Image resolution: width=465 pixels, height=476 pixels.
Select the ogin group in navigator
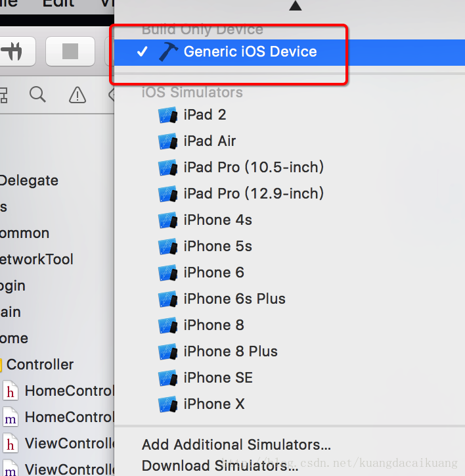pyautogui.click(x=12, y=286)
